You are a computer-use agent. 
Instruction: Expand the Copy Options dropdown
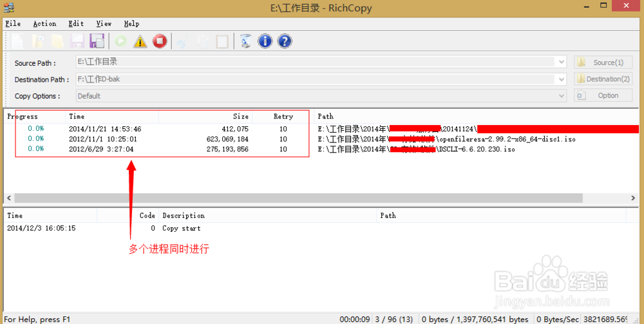[562, 96]
